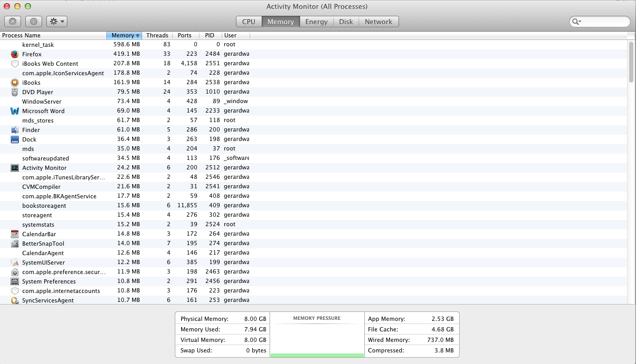636x364 pixels.
Task: Switch to the Disk tab
Action: pos(346,22)
